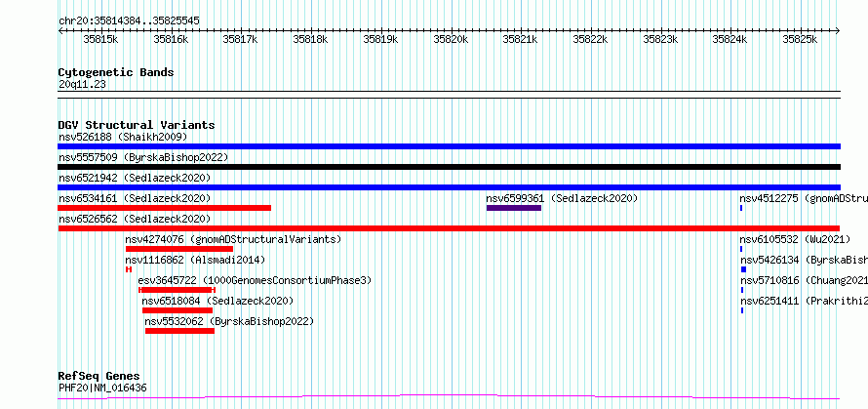
Task: Select the black bar for nsv5557509
Action: pyautogui.click(x=449, y=167)
